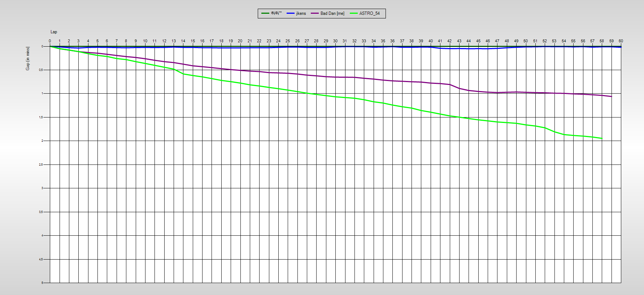Click the purple Bad Dan legend swatch
This screenshot has width=644, height=295.
point(315,13)
